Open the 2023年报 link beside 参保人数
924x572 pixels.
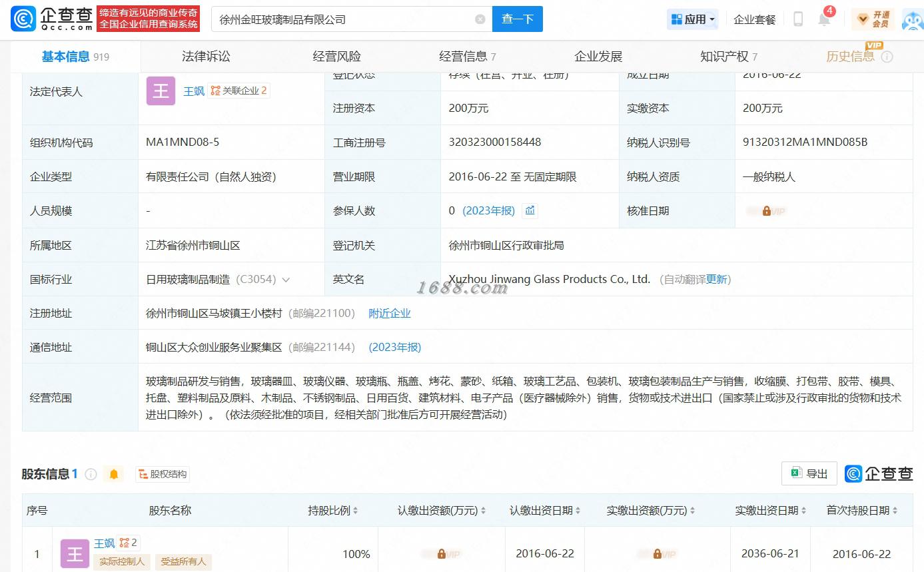[489, 210]
